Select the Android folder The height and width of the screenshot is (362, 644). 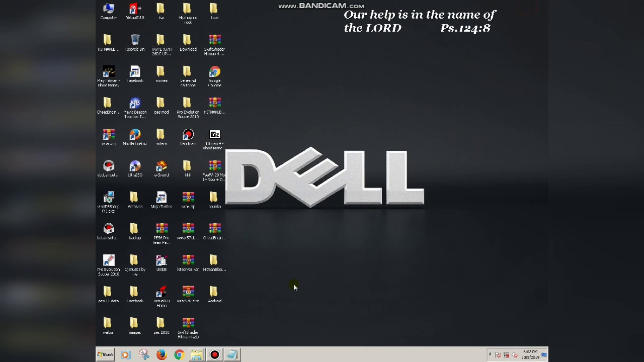[x=215, y=295]
